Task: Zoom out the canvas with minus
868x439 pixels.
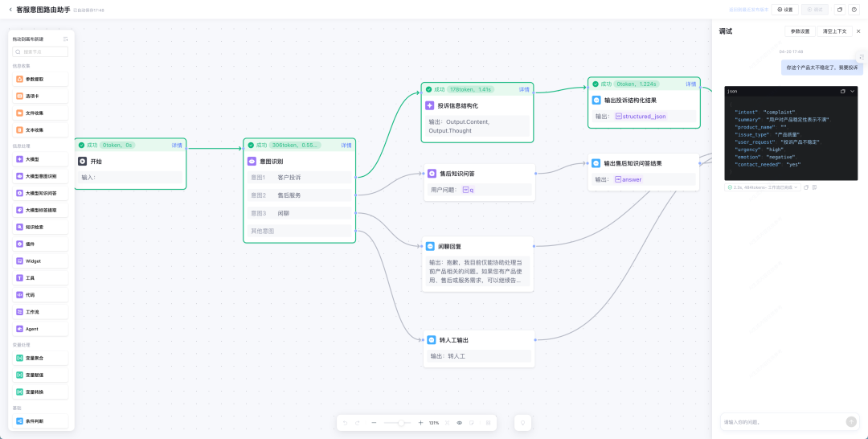Action: tap(375, 422)
